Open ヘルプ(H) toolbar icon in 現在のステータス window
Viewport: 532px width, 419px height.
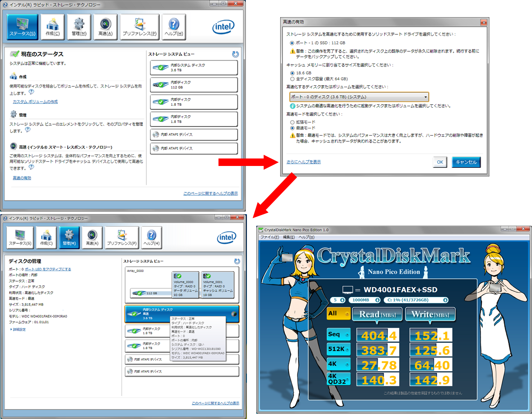click(x=174, y=27)
